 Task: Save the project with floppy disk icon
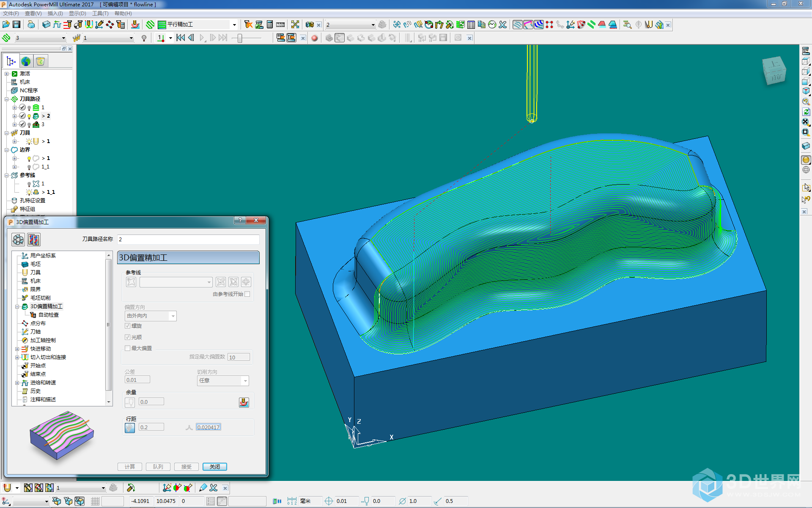(16, 25)
